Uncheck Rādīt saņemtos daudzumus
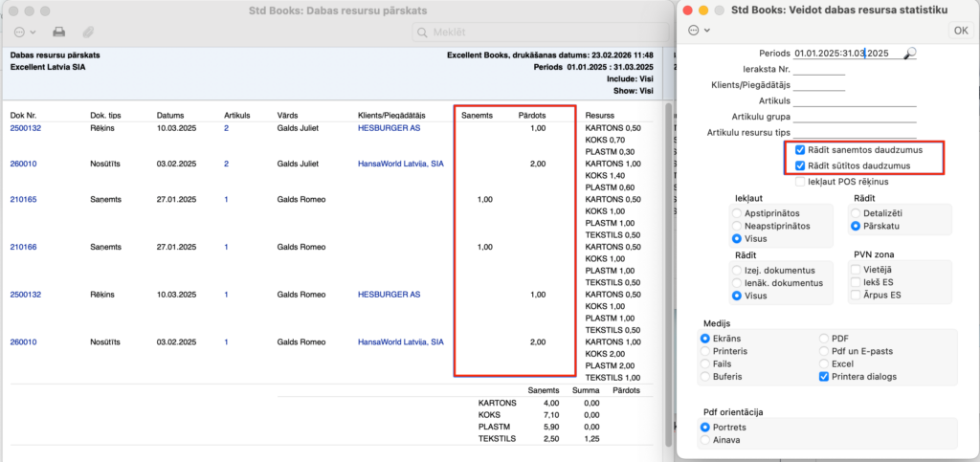Viewport: 980px width, 462px height. (800, 150)
